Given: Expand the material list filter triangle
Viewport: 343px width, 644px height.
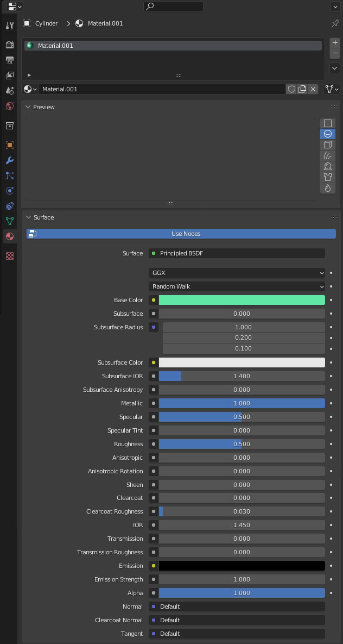Looking at the screenshot, I should pyautogui.click(x=29, y=75).
